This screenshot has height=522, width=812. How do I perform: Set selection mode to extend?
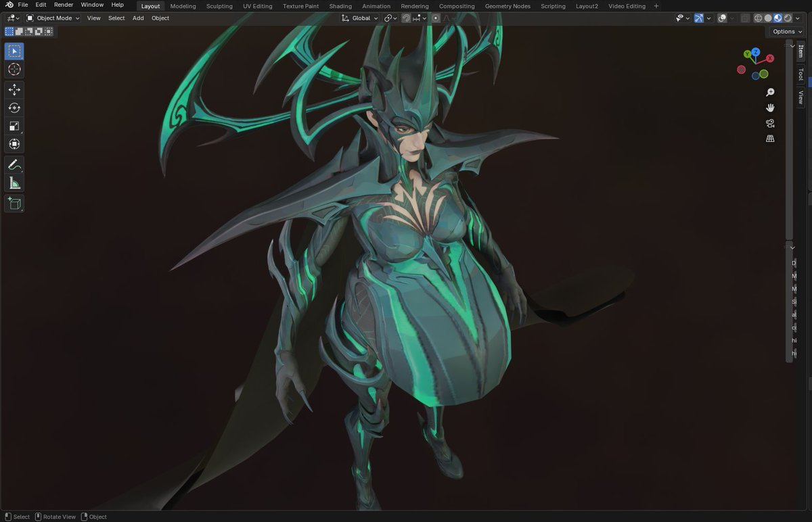[19, 31]
